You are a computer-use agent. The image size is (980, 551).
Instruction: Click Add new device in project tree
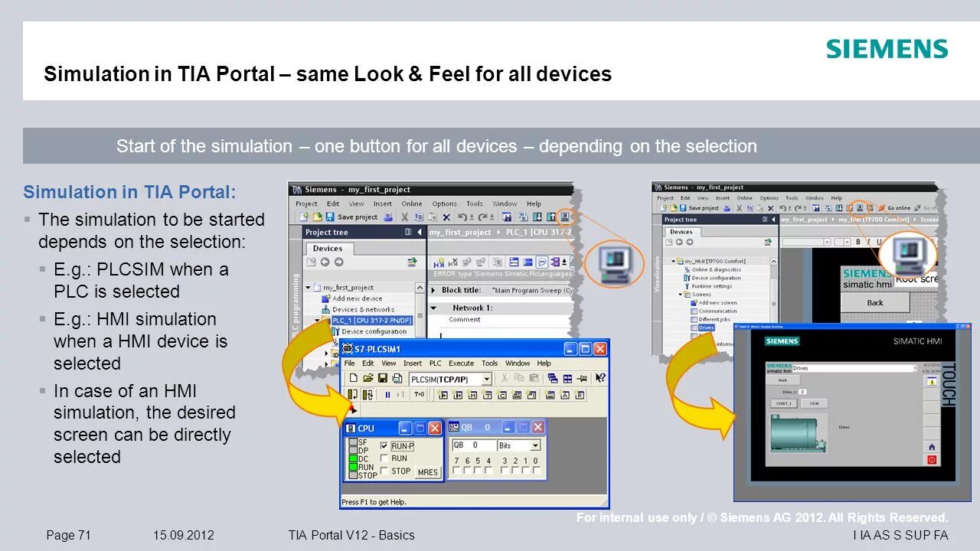click(351, 298)
